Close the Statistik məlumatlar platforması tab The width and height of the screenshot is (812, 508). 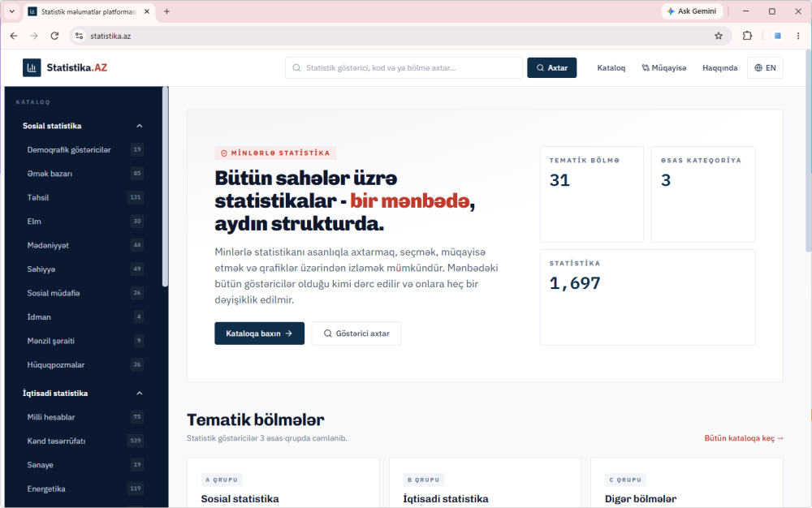click(x=147, y=11)
